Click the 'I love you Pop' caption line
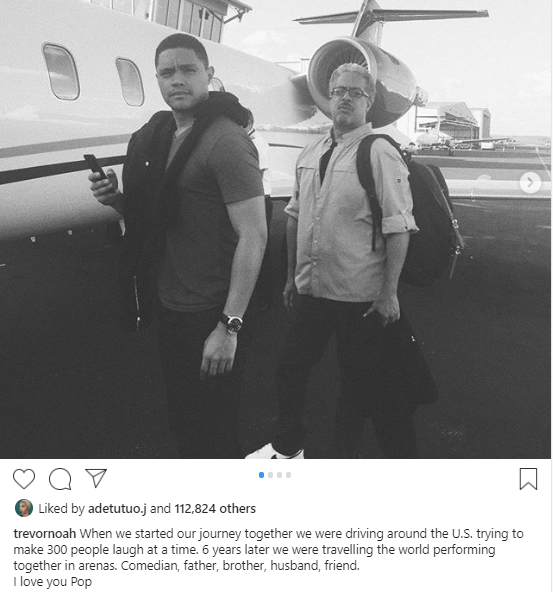 (x=52, y=582)
